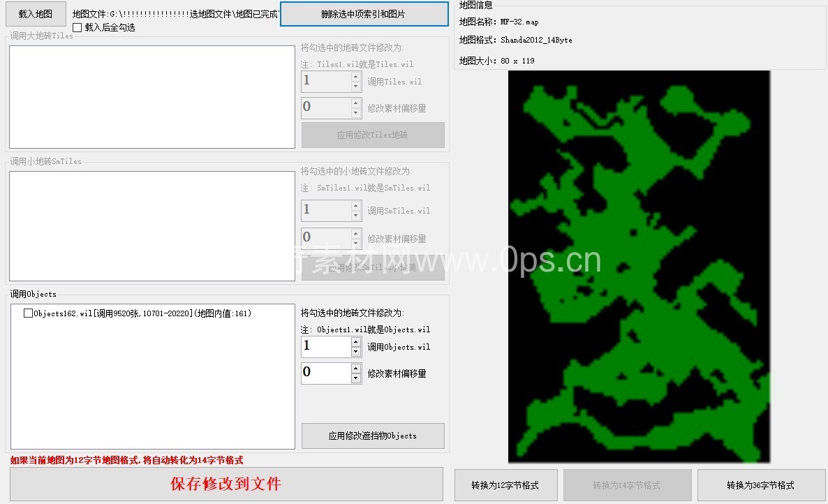Click the Objects 修改素材偏移量 input field
This screenshot has height=504, width=828.
pos(325,373)
